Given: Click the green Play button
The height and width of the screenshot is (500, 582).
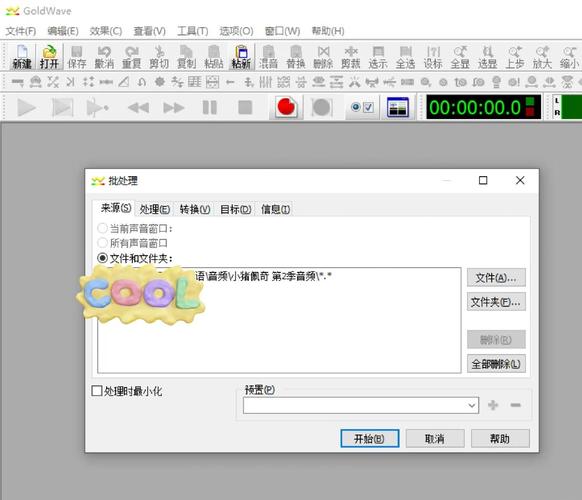Looking at the screenshot, I should tap(26, 108).
